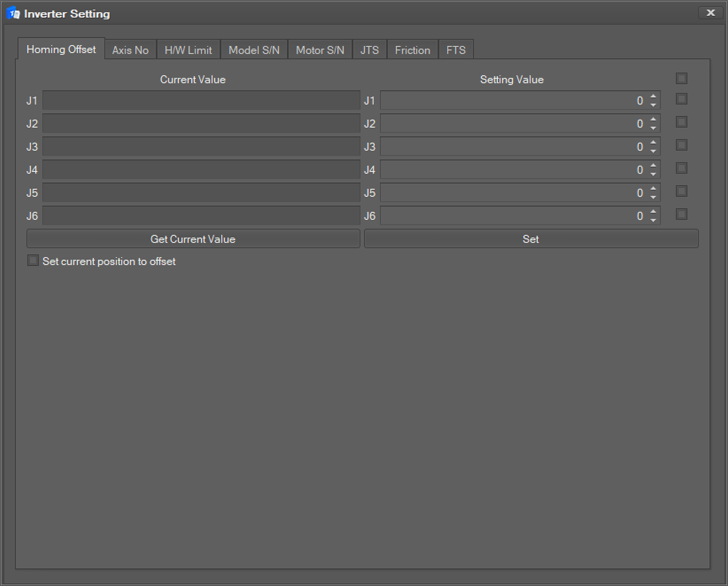
Task: Decrease the J4 setting value arrow
Action: click(653, 174)
